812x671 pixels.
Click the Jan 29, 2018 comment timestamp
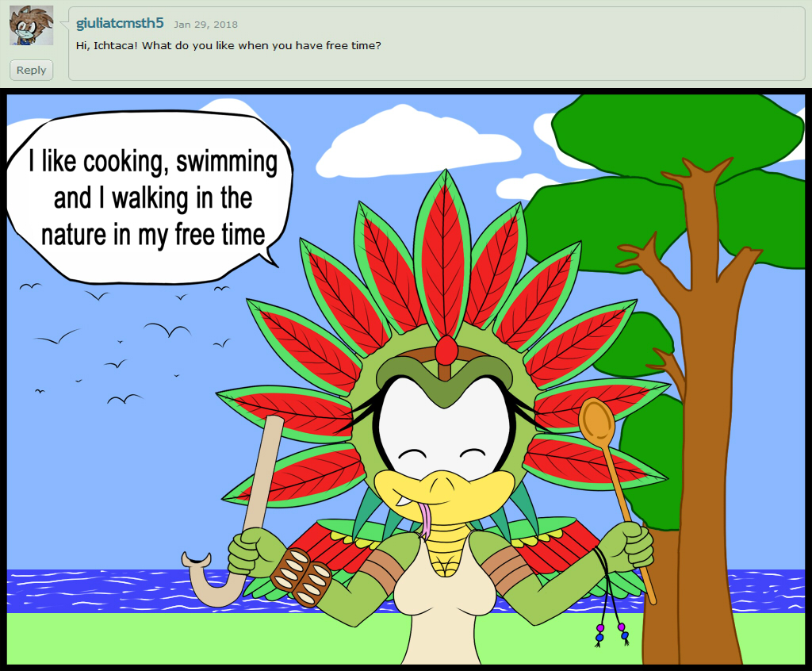click(205, 25)
